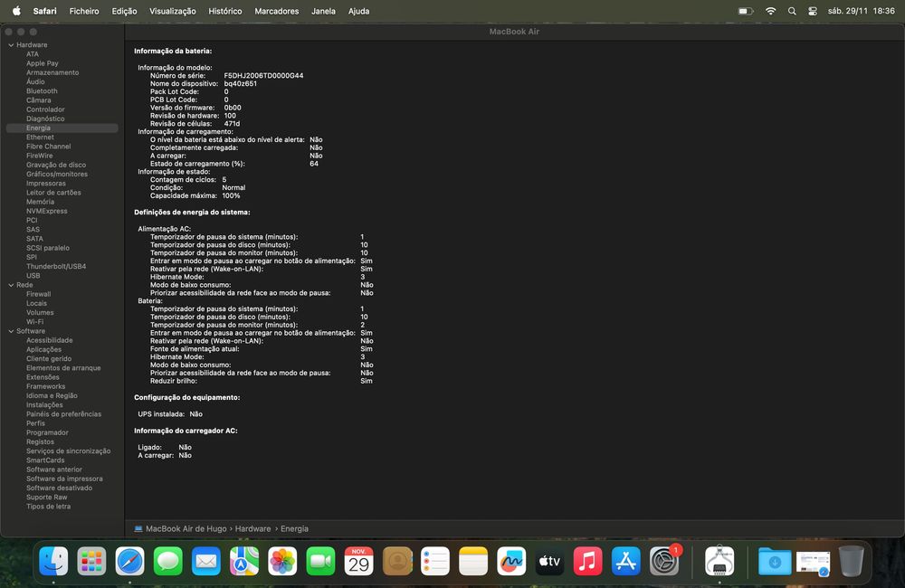Open the Photos app in Dock
The width and height of the screenshot is (905, 588).
coord(282,561)
